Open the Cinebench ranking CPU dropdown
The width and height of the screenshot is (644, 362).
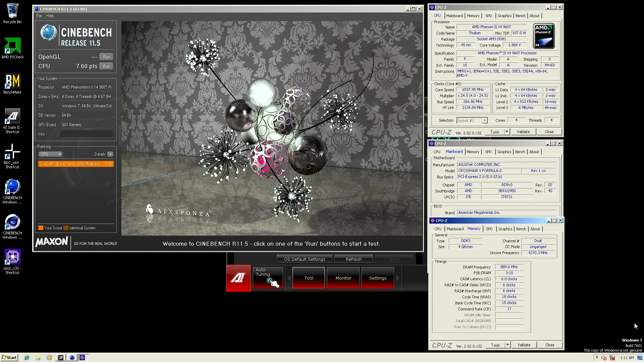pos(50,154)
